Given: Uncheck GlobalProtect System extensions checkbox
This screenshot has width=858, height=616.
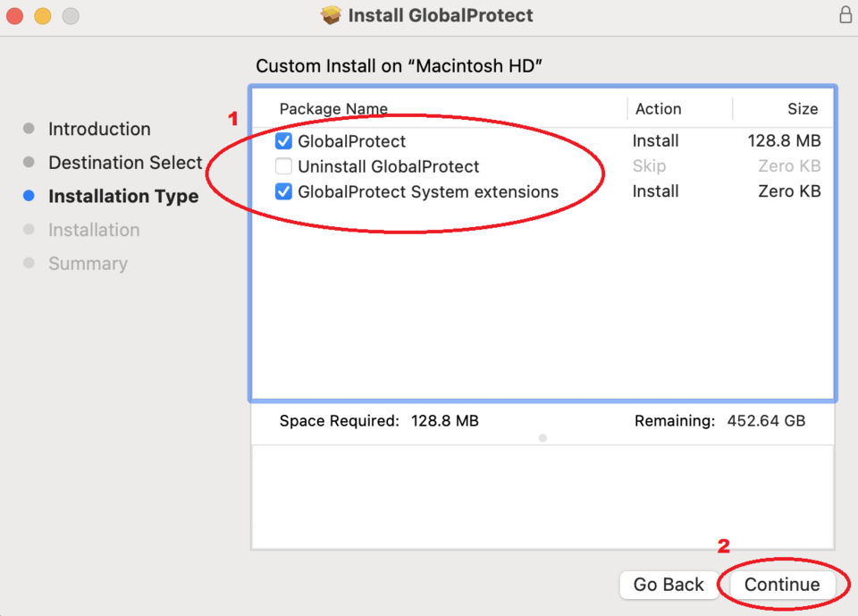Looking at the screenshot, I should (283, 191).
